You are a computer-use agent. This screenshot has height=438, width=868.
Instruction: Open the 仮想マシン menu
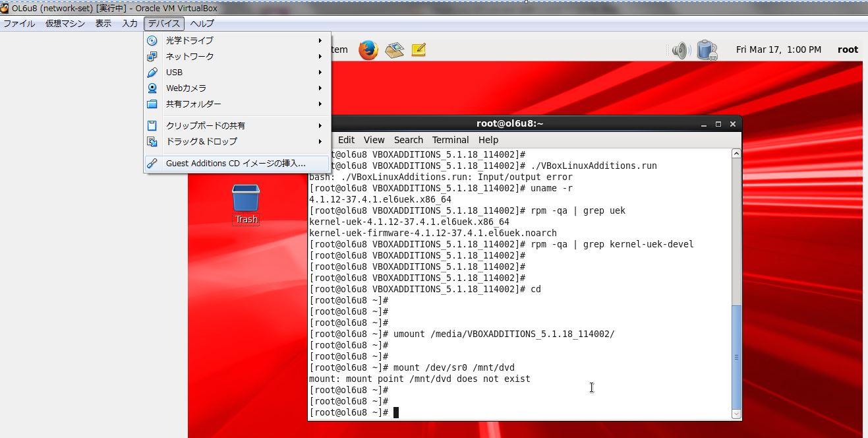64,23
